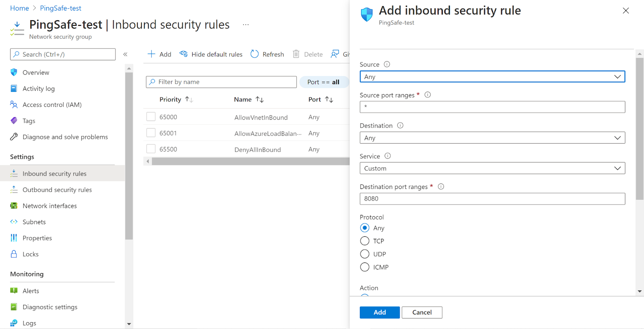
Task: Check the AllowVnetInBound rule checkbox
Action: click(151, 117)
